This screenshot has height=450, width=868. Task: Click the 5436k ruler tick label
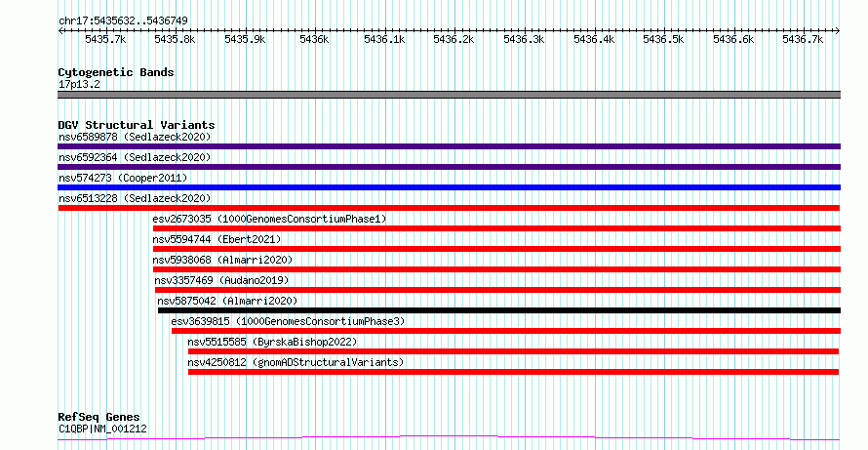[314, 39]
